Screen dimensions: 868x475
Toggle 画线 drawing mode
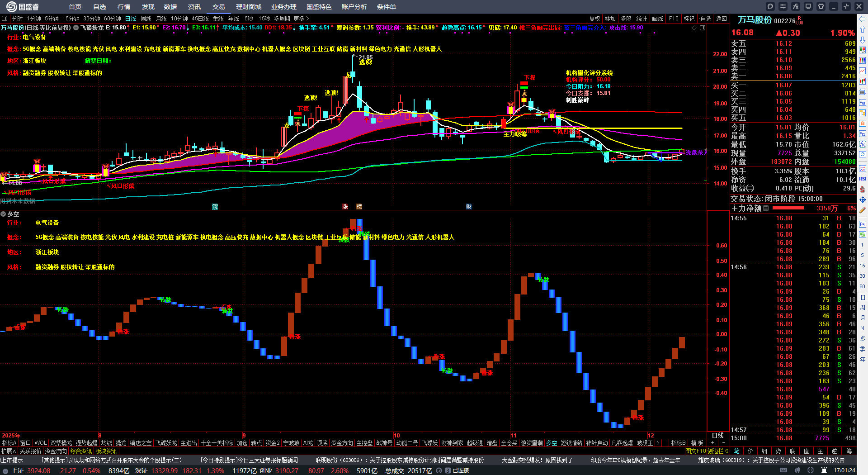tap(657, 19)
